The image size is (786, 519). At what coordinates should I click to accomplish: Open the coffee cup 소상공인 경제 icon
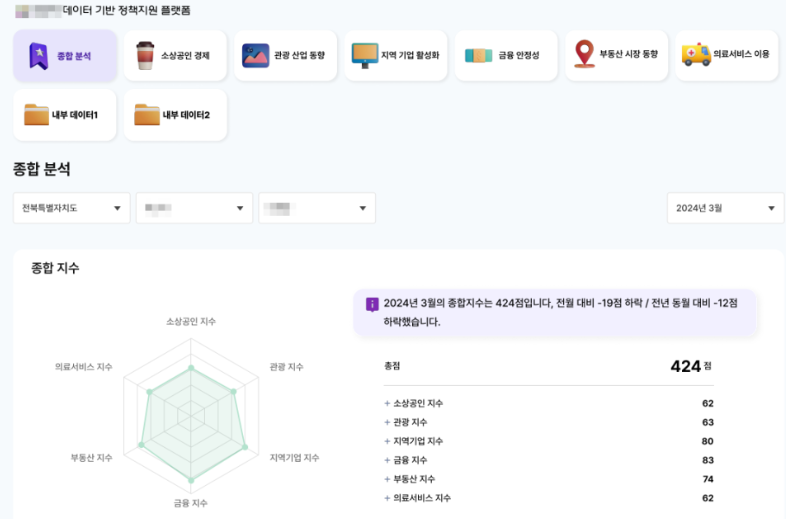[x=145, y=55]
